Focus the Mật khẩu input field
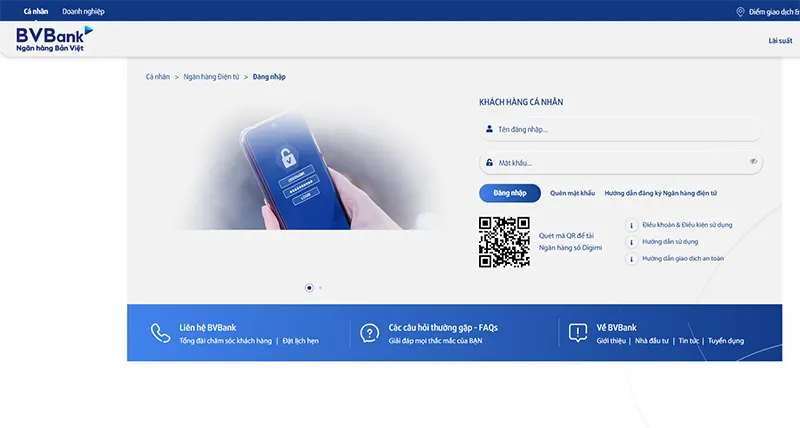The height and width of the screenshot is (428, 800). [x=620, y=163]
